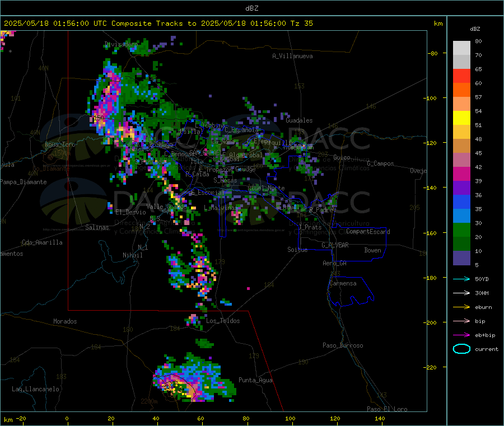504x426 pixels.
Task: Click the 'km' label at bottom left
Action: (x=8, y=420)
